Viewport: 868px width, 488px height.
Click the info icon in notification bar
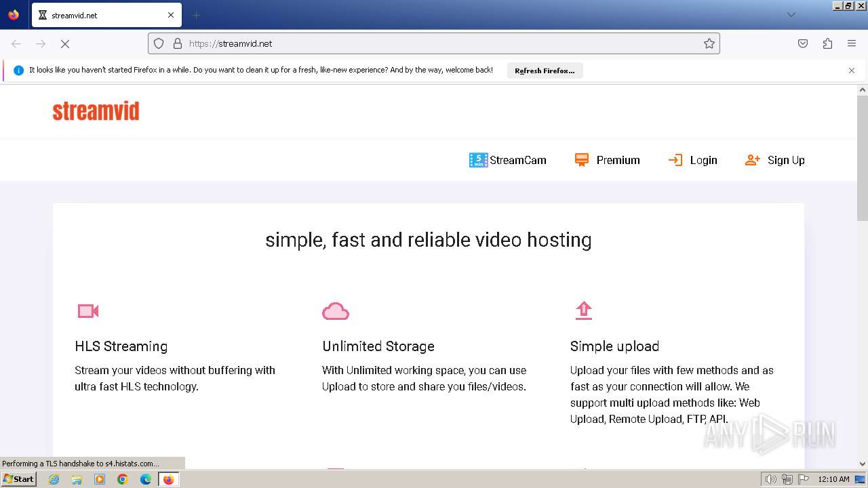[18, 70]
